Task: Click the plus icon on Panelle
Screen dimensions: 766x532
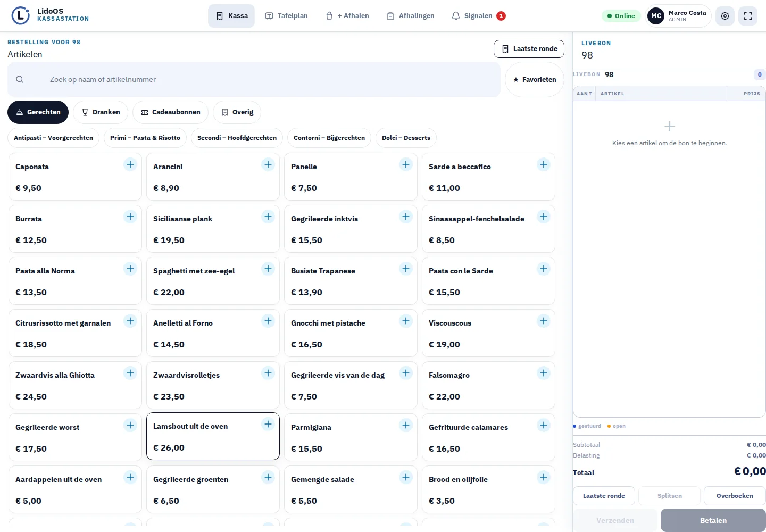Action: [x=406, y=164]
